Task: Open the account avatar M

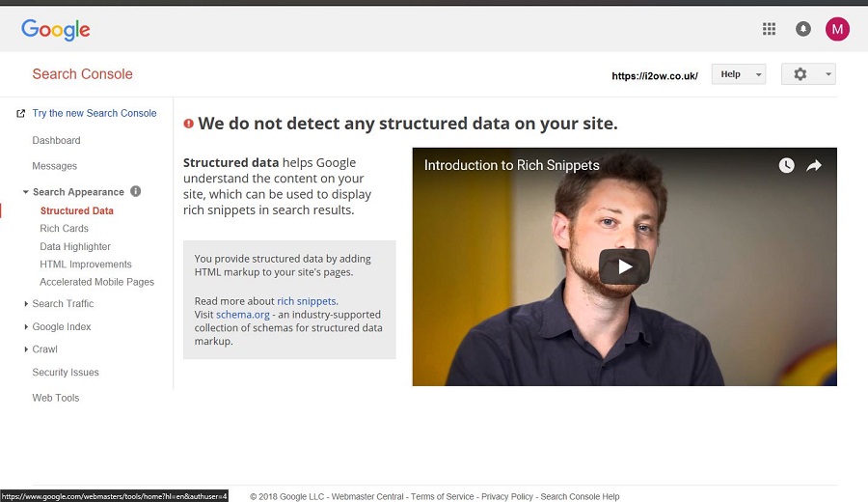Action: 837,29
